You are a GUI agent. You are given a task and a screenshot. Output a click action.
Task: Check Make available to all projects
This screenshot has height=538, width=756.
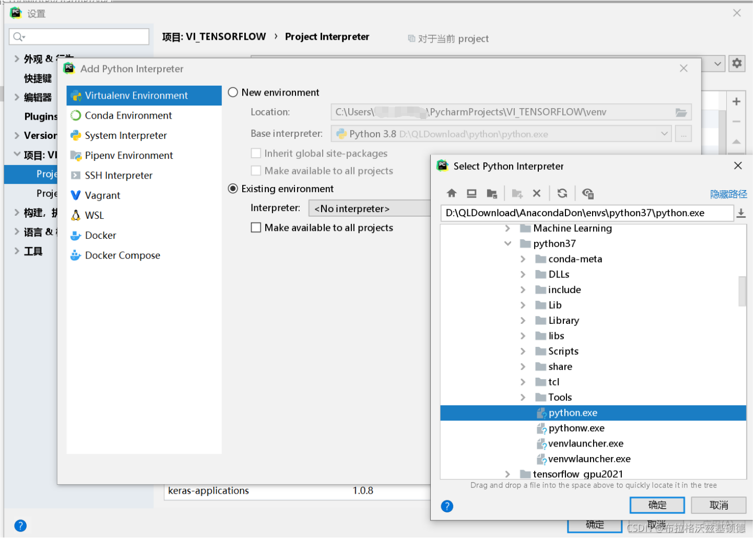[256, 228]
